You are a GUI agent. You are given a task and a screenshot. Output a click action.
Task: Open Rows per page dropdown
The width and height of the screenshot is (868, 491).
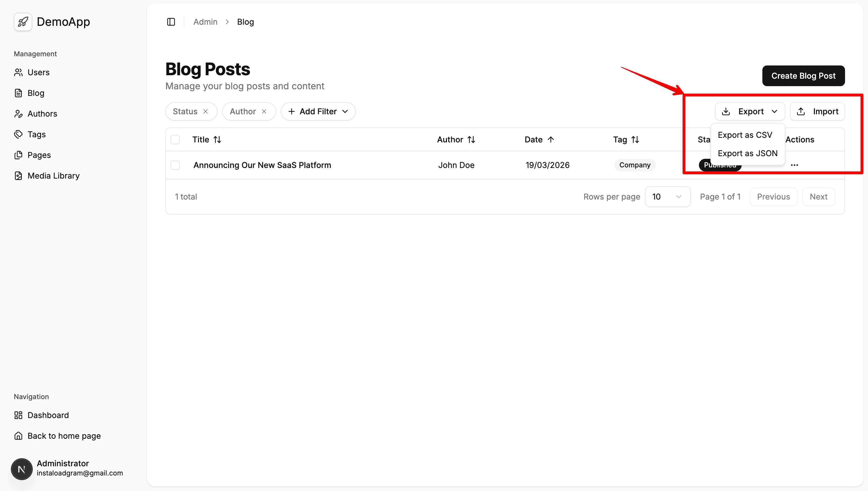click(x=667, y=197)
